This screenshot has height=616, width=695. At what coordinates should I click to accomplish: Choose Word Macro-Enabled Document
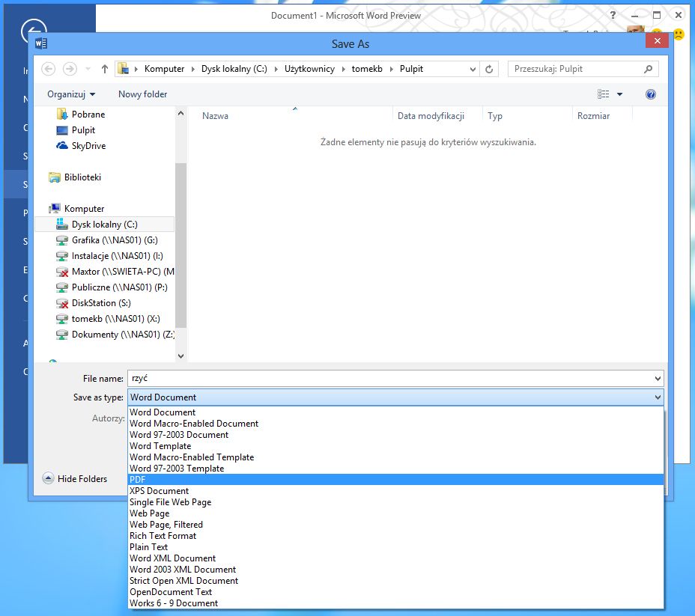(x=396, y=424)
